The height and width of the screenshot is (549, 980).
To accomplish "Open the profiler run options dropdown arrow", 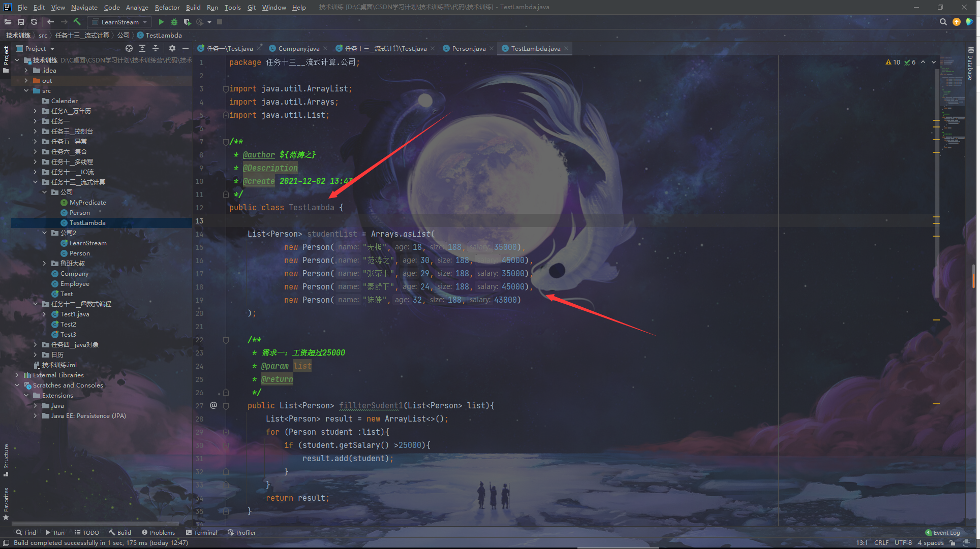I will tap(209, 22).
